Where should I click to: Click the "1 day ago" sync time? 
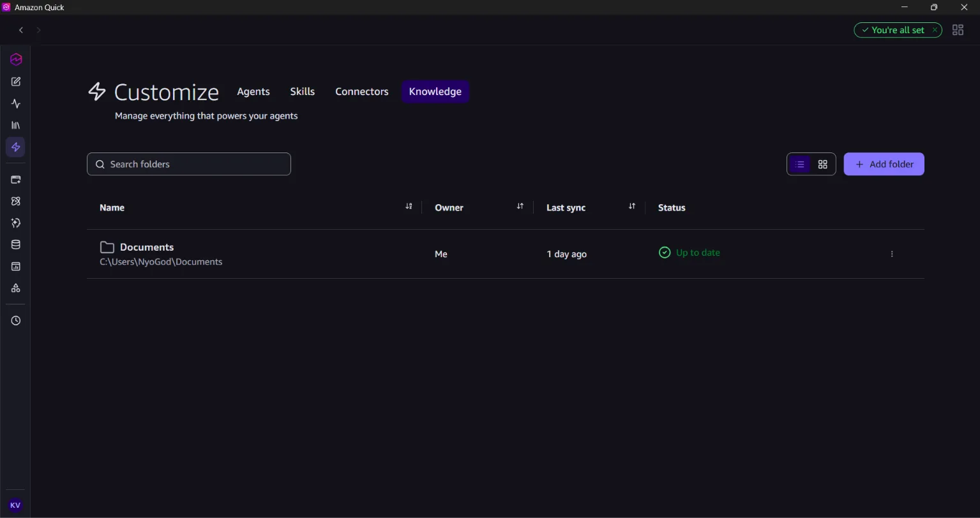pos(567,254)
